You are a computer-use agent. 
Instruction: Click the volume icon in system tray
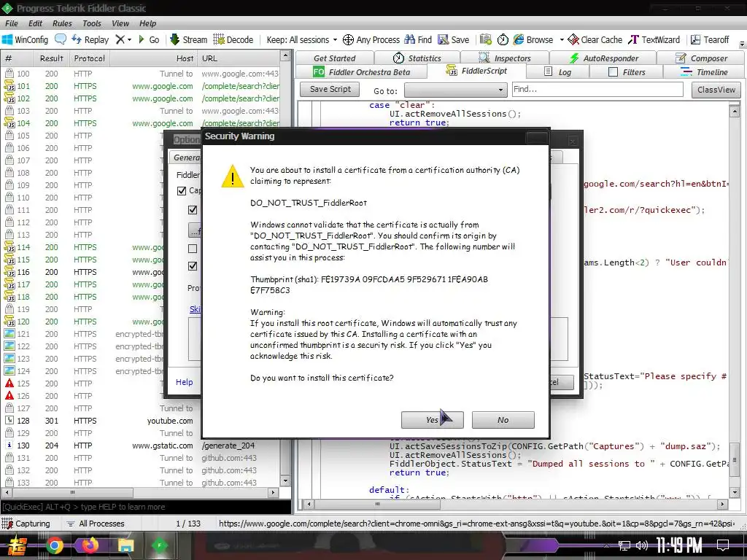pos(642,545)
